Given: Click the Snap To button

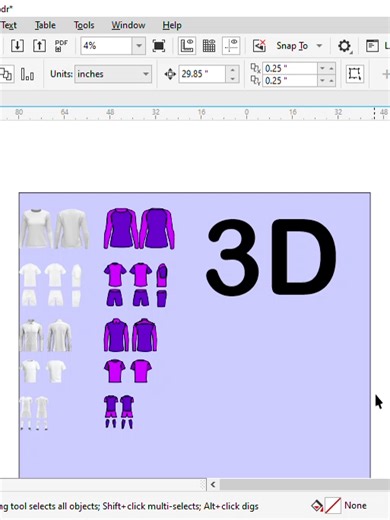Looking at the screenshot, I should 292,46.
